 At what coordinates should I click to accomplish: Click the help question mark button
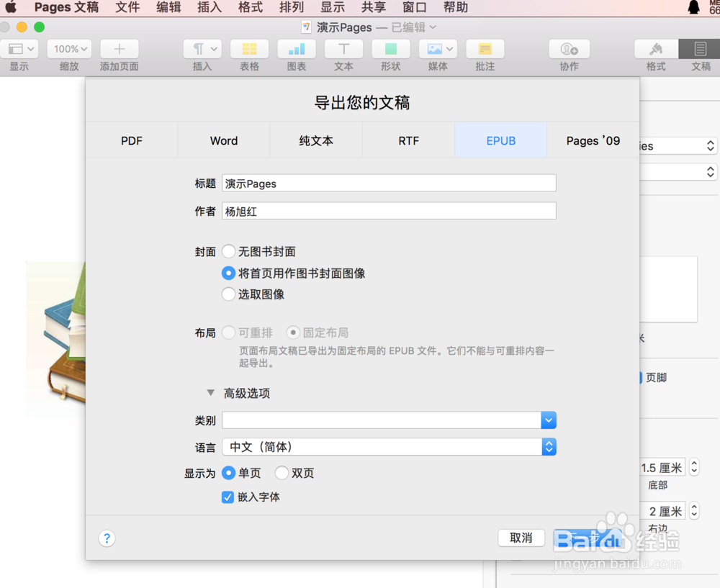click(x=107, y=538)
